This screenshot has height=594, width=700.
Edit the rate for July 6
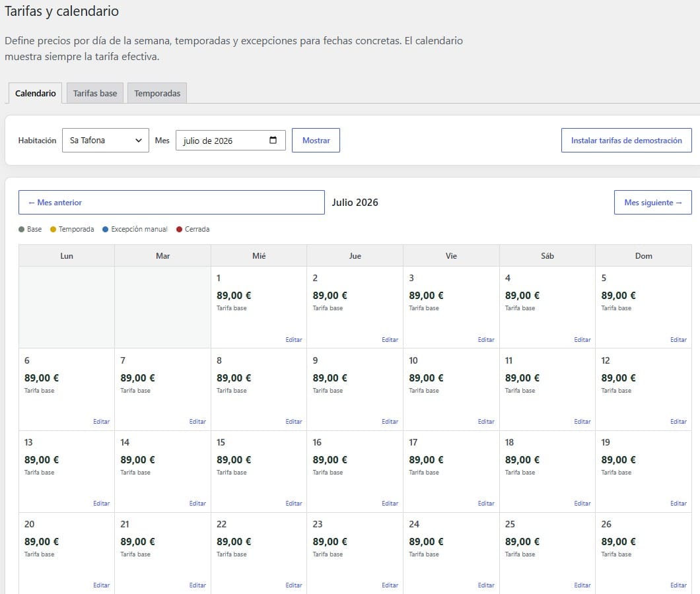tap(101, 421)
